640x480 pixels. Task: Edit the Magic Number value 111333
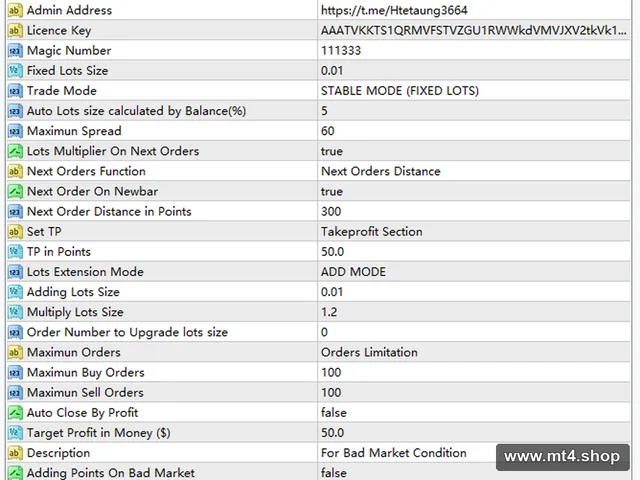click(x=474, y=51)
